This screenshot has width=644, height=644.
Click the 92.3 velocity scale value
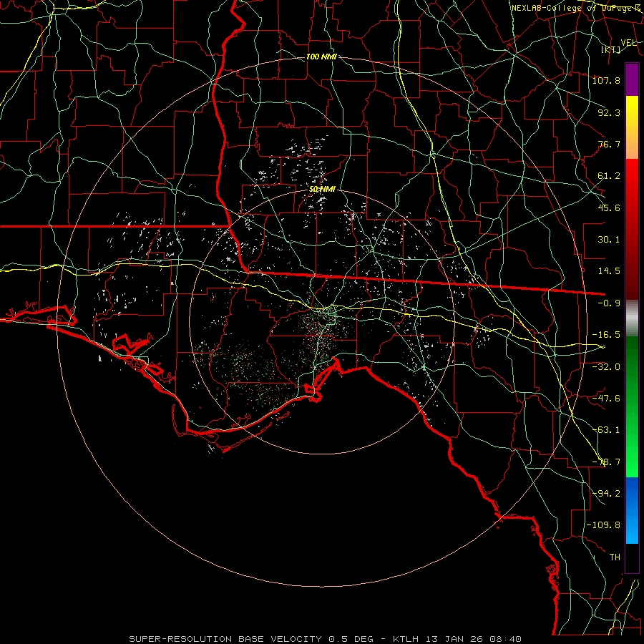coord(609,112)
